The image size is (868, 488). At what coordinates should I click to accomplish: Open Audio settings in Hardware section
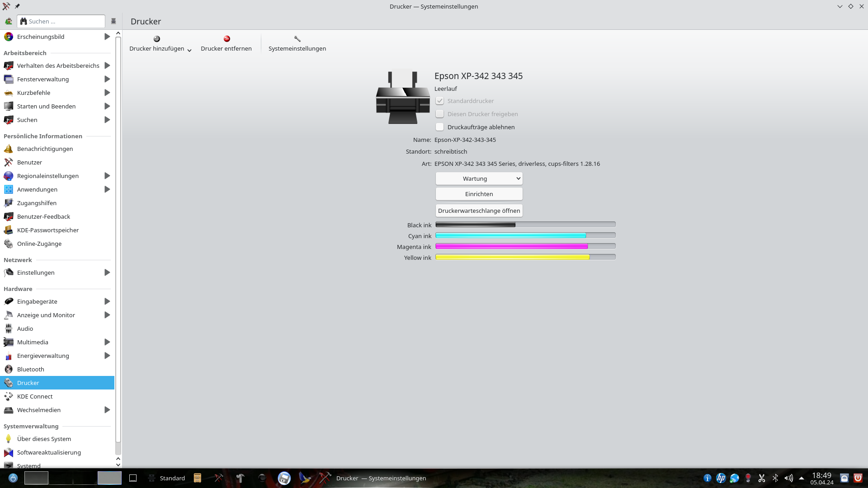coord(57,328)
